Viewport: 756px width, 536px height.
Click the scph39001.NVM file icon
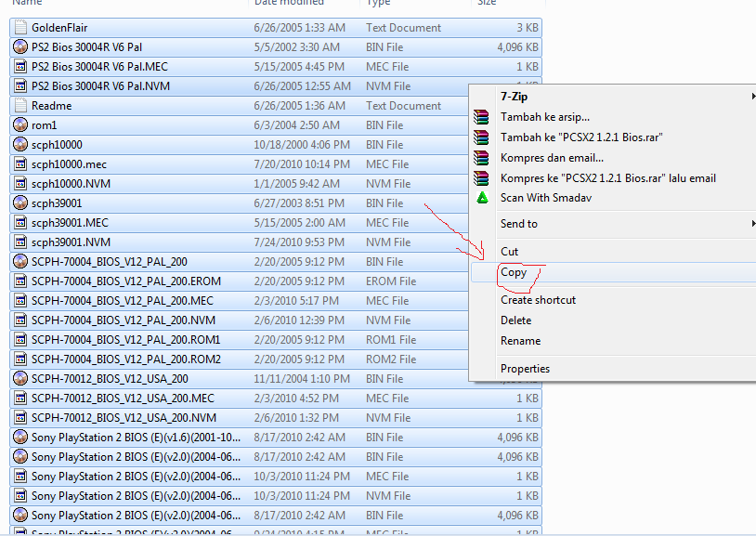[x=20, y=242]
